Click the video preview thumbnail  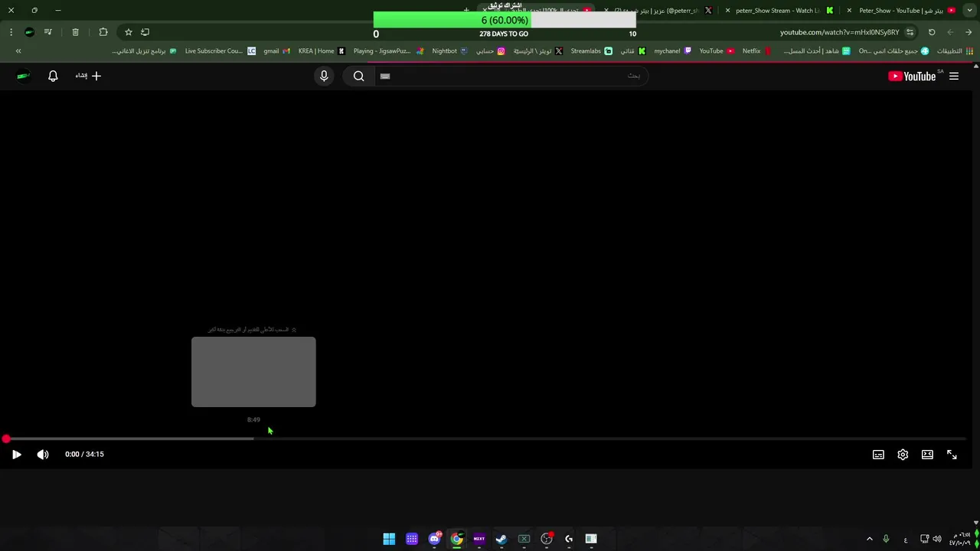253,372
